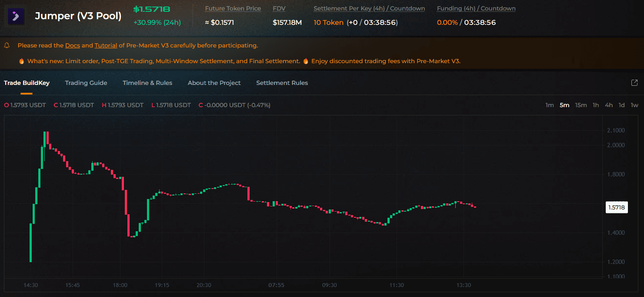Click the notification bell icon
This screenshot has height=297, width=644.
click(x=7, y=45)
